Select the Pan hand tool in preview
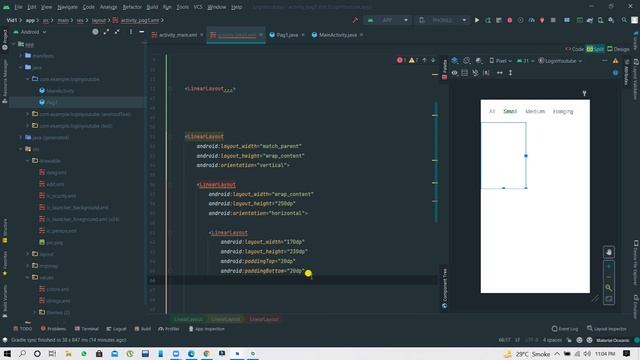 pos(609,252)
